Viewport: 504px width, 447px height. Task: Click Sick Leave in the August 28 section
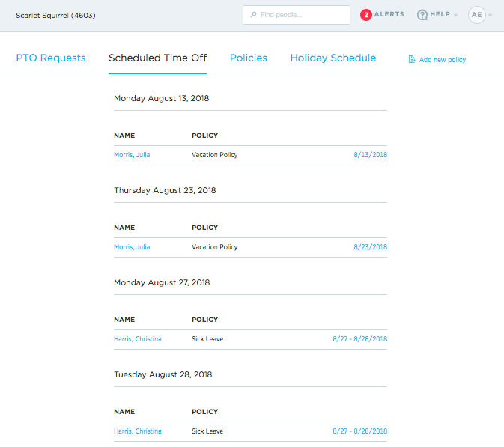[207, 431]
